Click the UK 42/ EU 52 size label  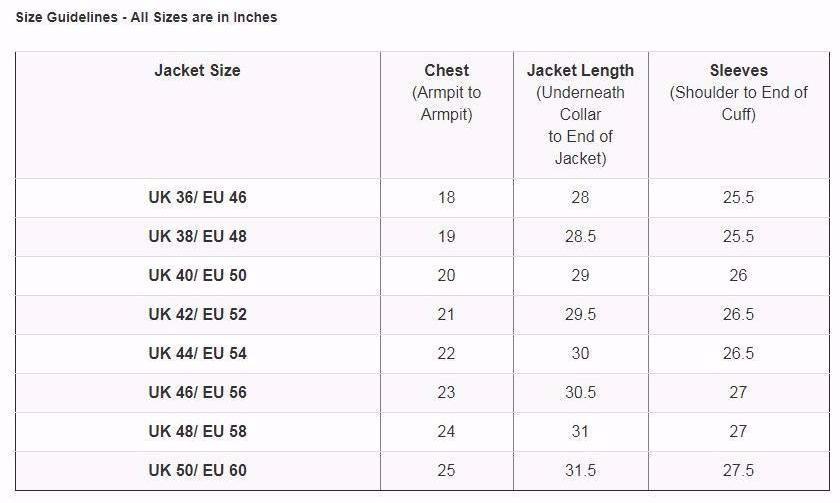pyautogui.click(x=198, y=314)
